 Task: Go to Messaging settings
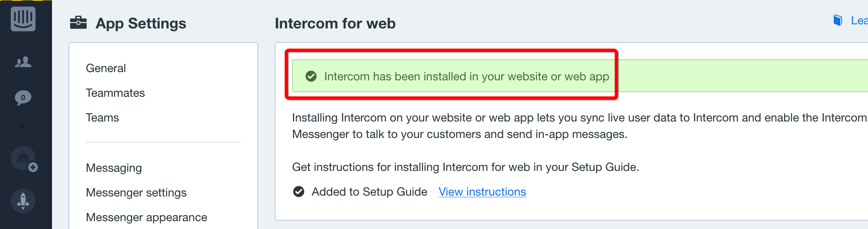click(x=114, y=168)
